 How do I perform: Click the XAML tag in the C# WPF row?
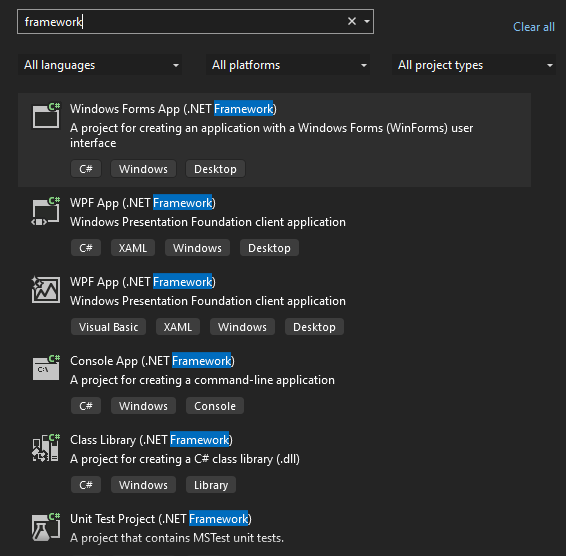point(133,248)
